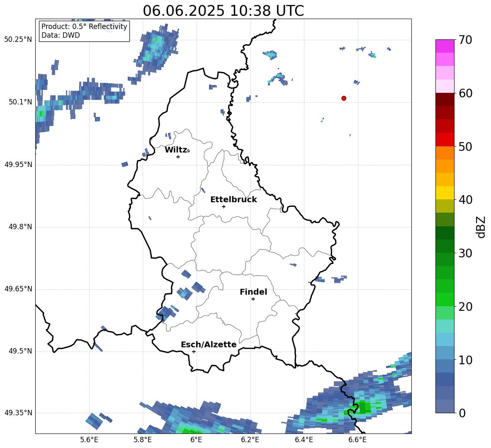Click the 6.6°E longitude label
Viewport: 491px width, 448px height.
357,440
